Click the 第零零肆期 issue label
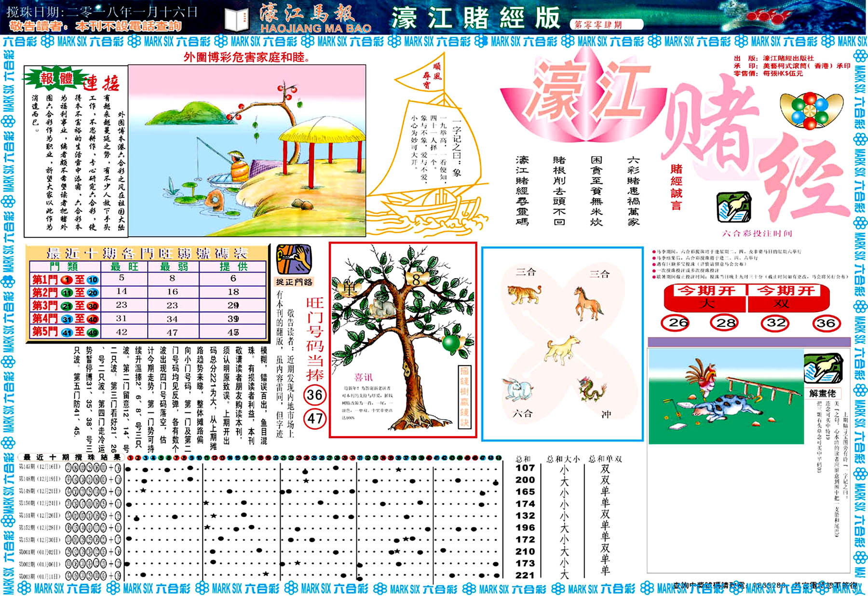Screen dimensions: 868x596 click(606, 25)
